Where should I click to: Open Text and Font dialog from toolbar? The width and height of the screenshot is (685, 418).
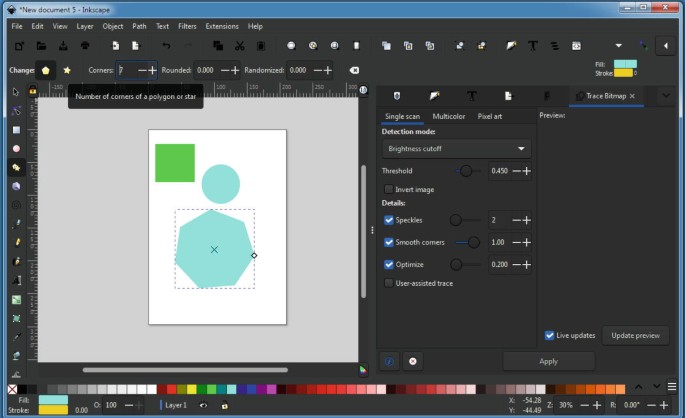533,45
